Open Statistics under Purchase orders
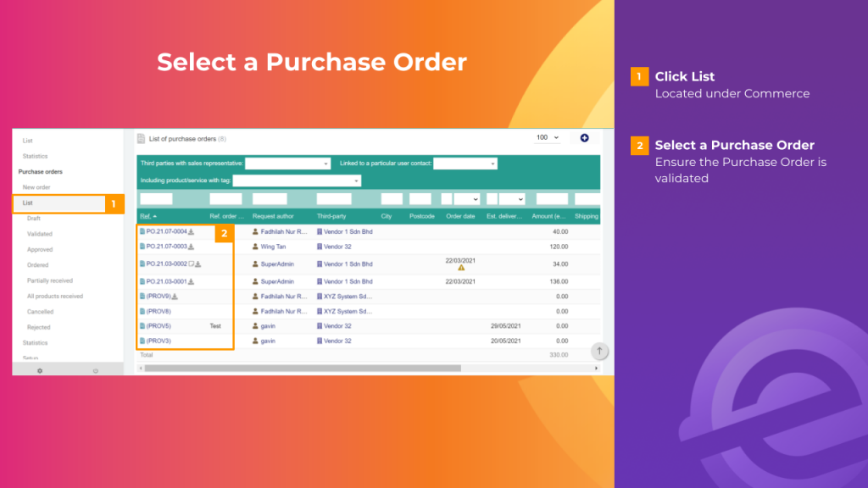Screen dimensions: 868x488 (34, 342)
